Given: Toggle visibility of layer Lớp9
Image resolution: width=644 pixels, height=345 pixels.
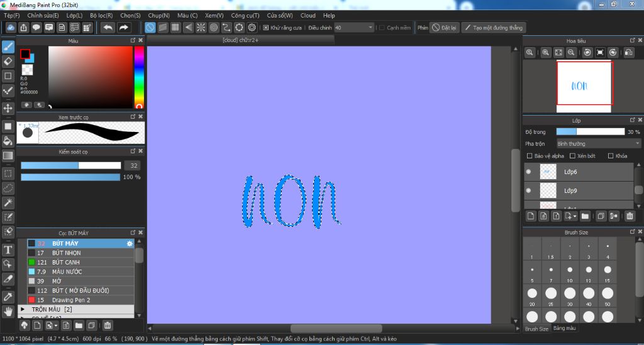Looking at the screenshot, I should [528, 190].
